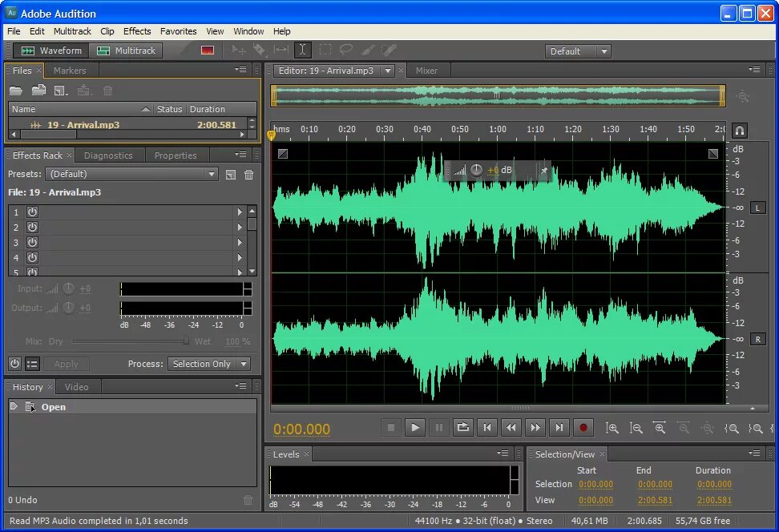Click the Import File icon in Files panel
The height and width of the screenshot is (532, 779).
(x=38, y=91)
